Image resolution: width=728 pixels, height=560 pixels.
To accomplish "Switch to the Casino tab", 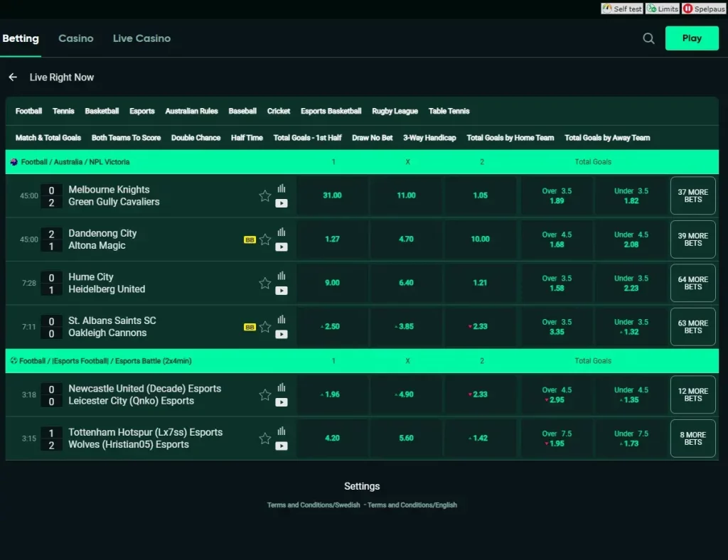I will (x=75, y=38).
